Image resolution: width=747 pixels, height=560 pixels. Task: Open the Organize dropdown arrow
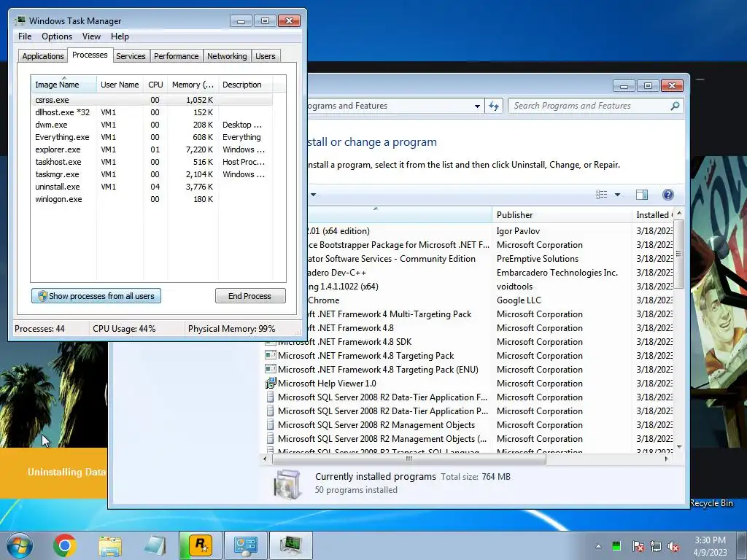click(x=314, y=194)
